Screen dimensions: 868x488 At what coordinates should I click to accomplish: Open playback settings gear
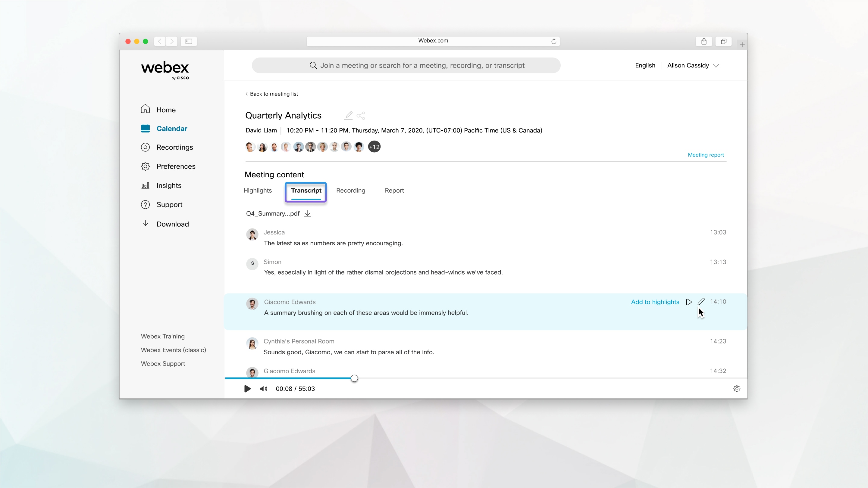coord(737,388)
